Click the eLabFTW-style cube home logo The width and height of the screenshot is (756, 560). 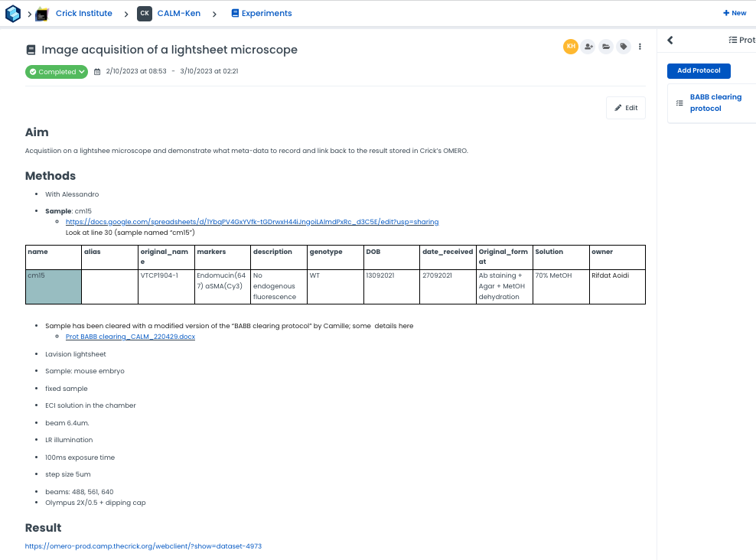(12, 13)
